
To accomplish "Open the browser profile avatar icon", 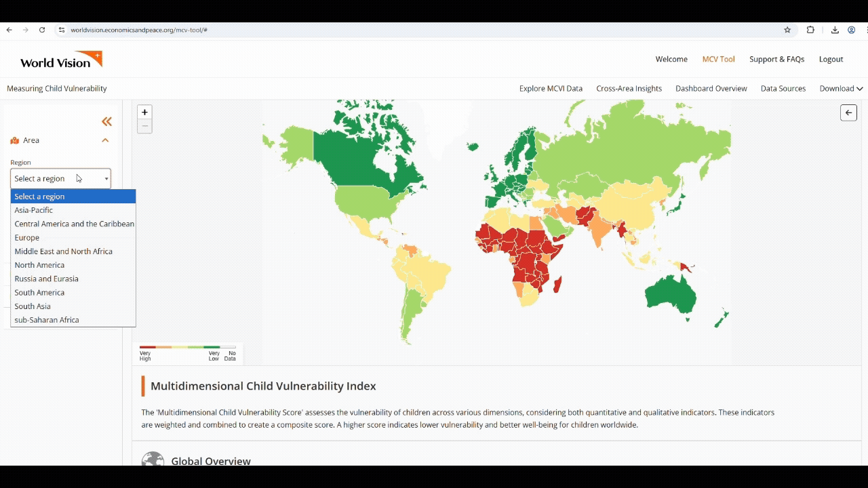I will click(852, 30).
